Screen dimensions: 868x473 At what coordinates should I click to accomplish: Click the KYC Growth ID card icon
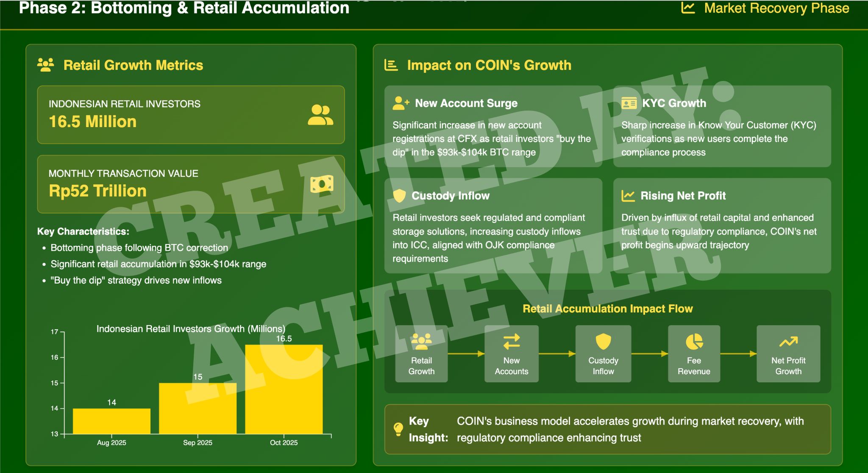pos(629,103)
